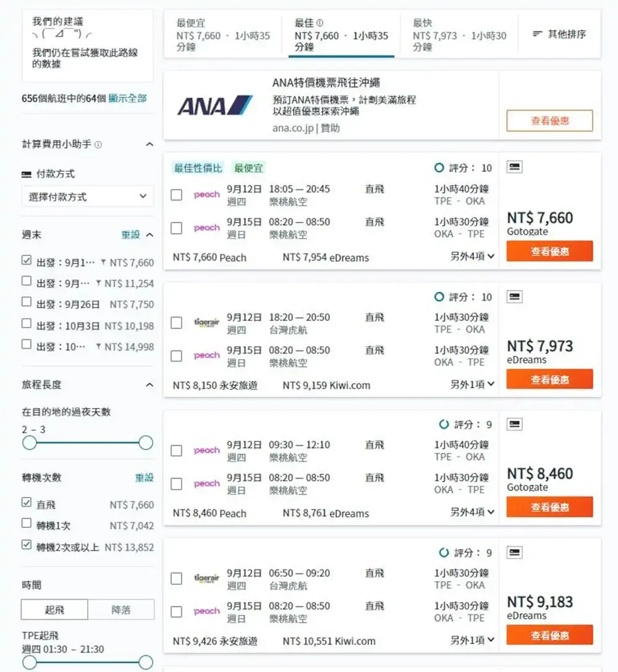The height and width of the screenshot is (672, 618).
Task: Click the score circle icon for first 評分 10
Action: pos(439,168)
